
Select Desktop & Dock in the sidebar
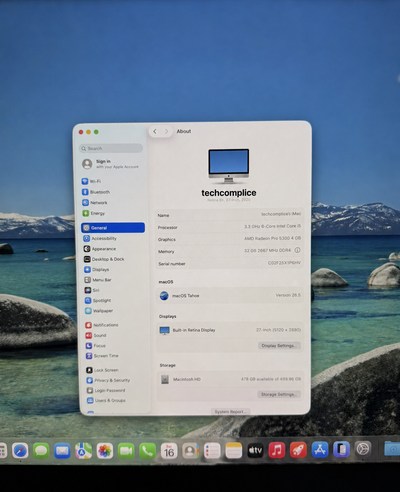point(114,259)
